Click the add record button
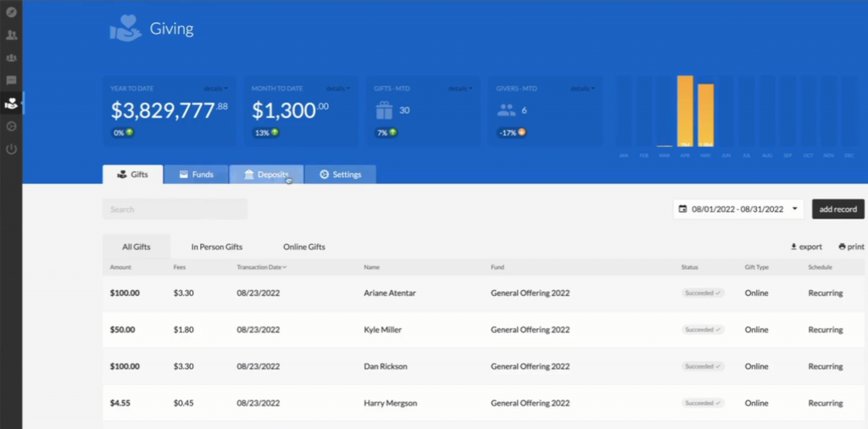 (x=837, y=209)
